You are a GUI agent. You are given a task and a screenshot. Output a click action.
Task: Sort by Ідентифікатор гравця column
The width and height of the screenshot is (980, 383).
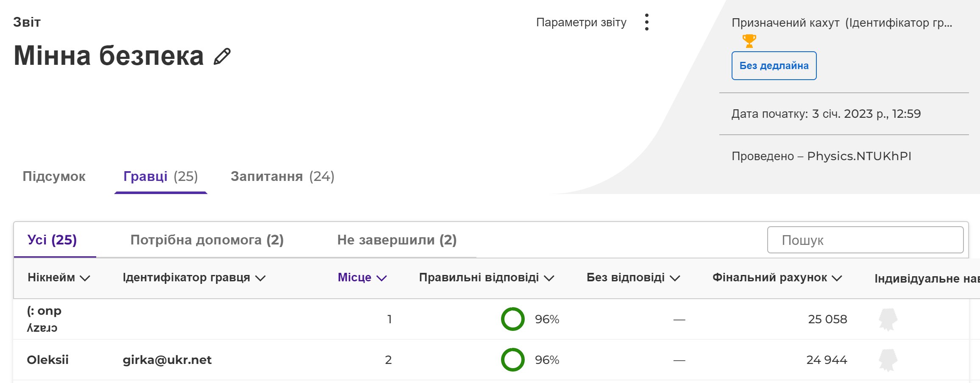coord(194,278)
